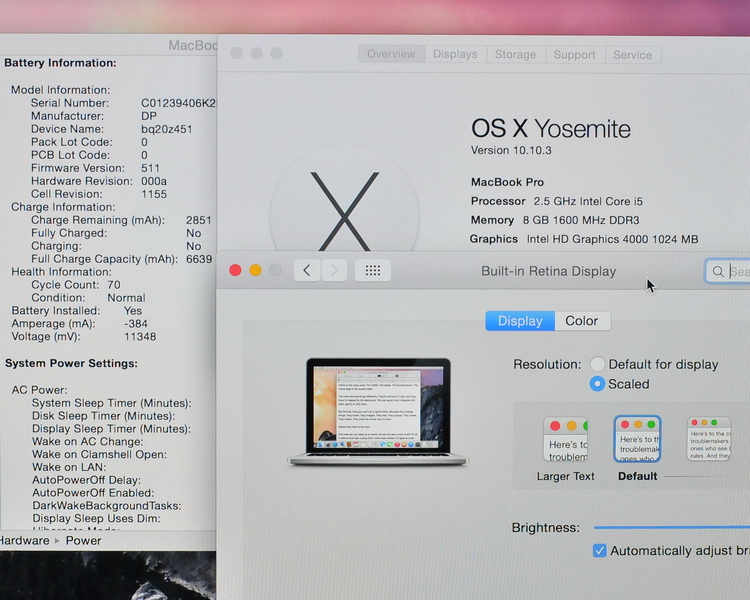This screenshot has height=600, width=750.
Task: Go back in Built-in Retina Display preferences
Action: (307, 271)
